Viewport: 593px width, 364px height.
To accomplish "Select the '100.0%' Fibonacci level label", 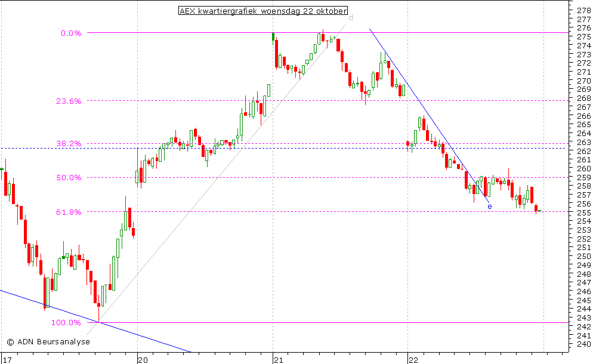I will (66, 323).
